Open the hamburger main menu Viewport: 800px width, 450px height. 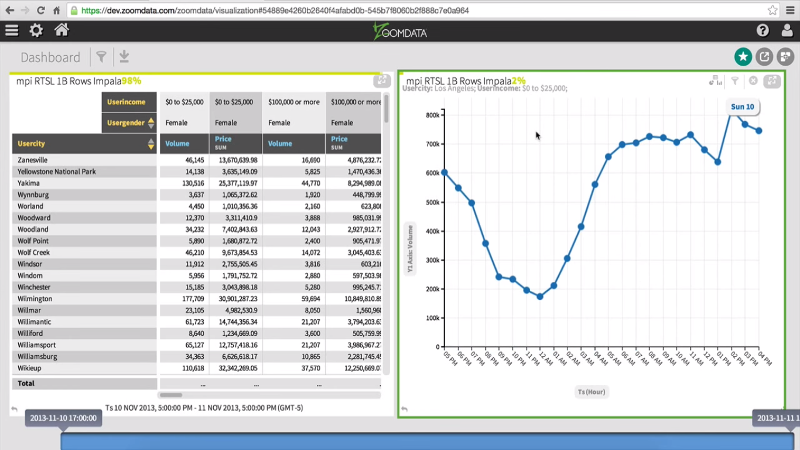click(12, 31)
